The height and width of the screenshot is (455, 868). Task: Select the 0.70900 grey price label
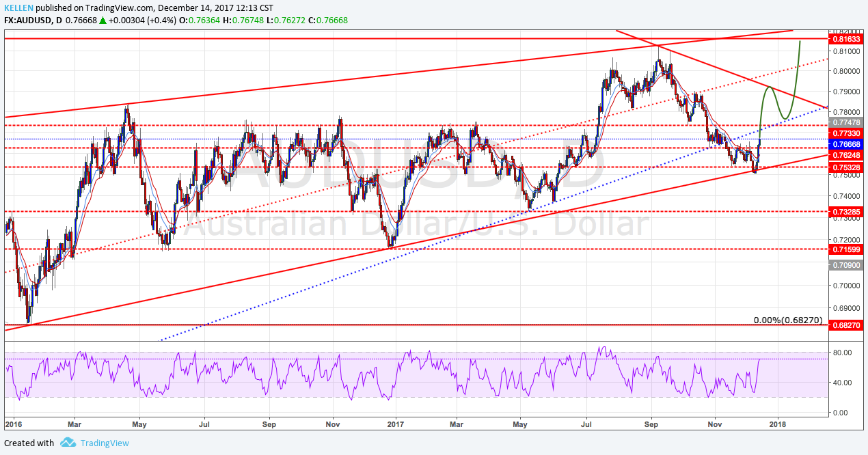[847, 264]
